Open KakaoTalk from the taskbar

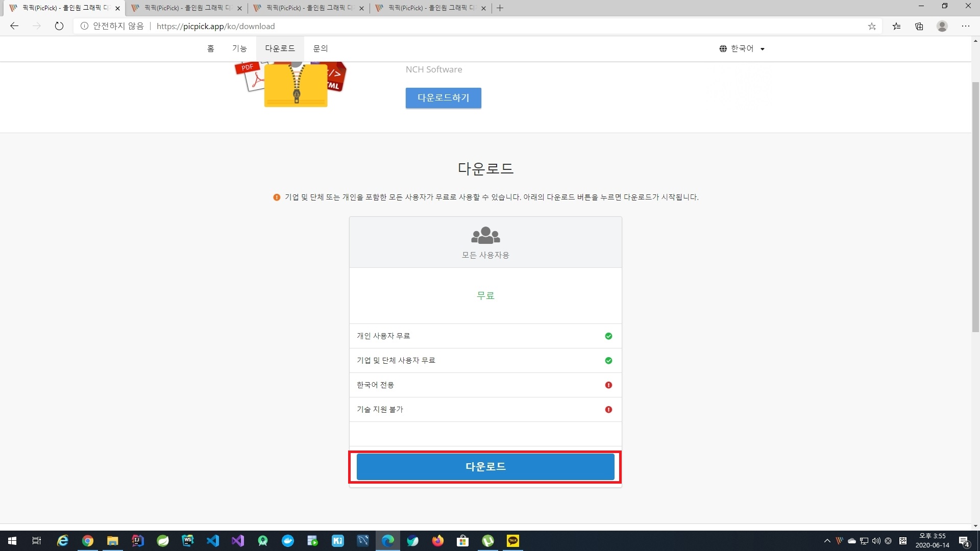point(513,541)
